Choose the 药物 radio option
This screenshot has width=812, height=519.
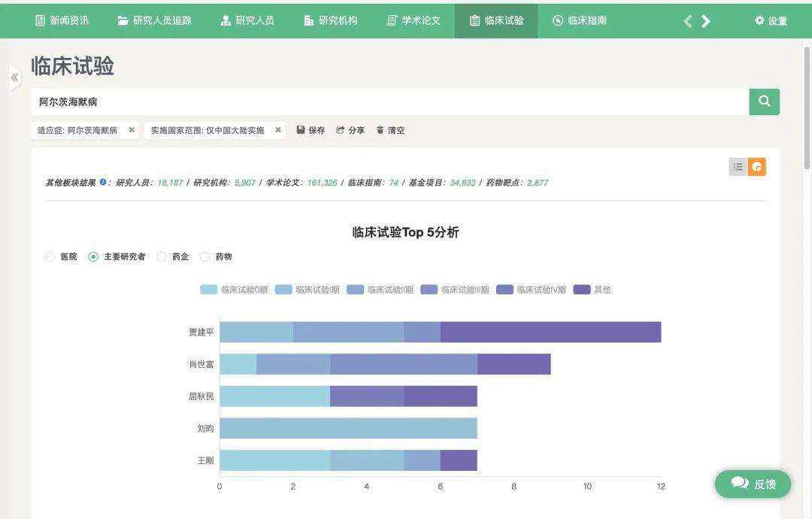205,256
